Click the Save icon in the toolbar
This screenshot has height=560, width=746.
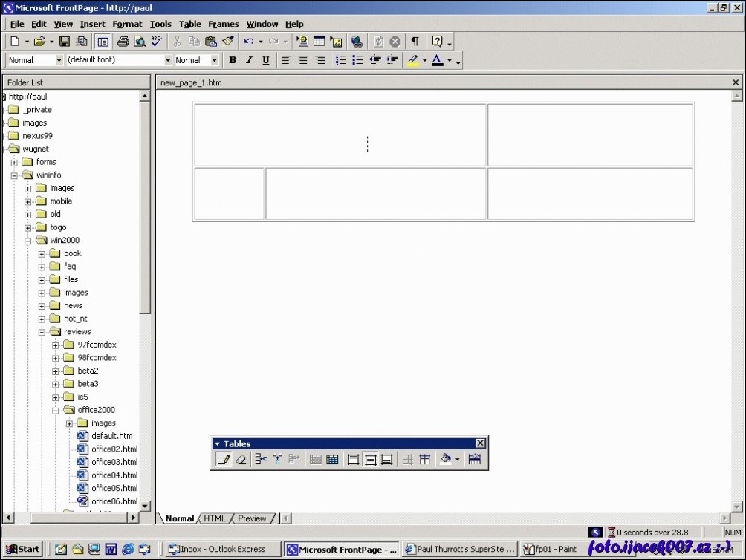click(x=65, y=42)
